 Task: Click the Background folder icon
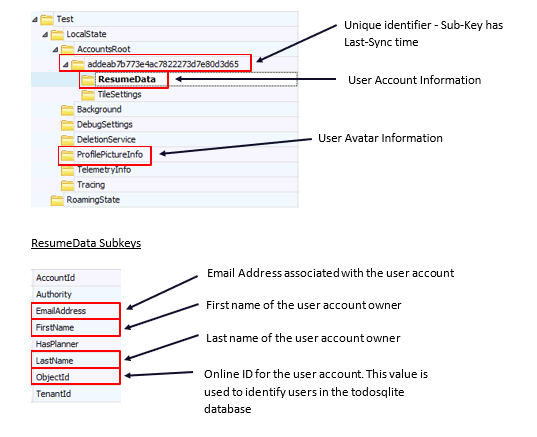(x=67, y=110)
